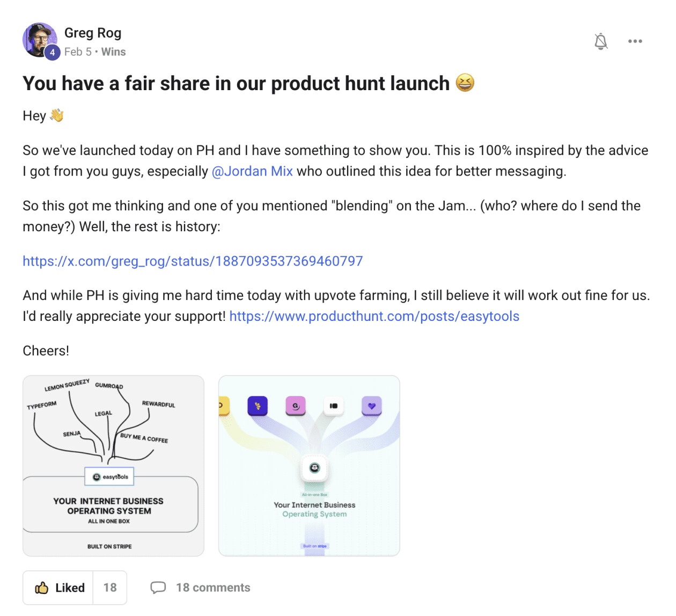
Task: Mute notifications with the bell icon
Action: [x=601, y=41]
